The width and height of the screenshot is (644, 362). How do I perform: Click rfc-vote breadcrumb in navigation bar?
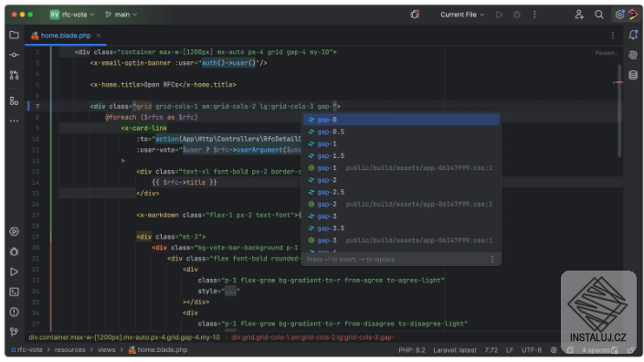(x=26, y=350)
